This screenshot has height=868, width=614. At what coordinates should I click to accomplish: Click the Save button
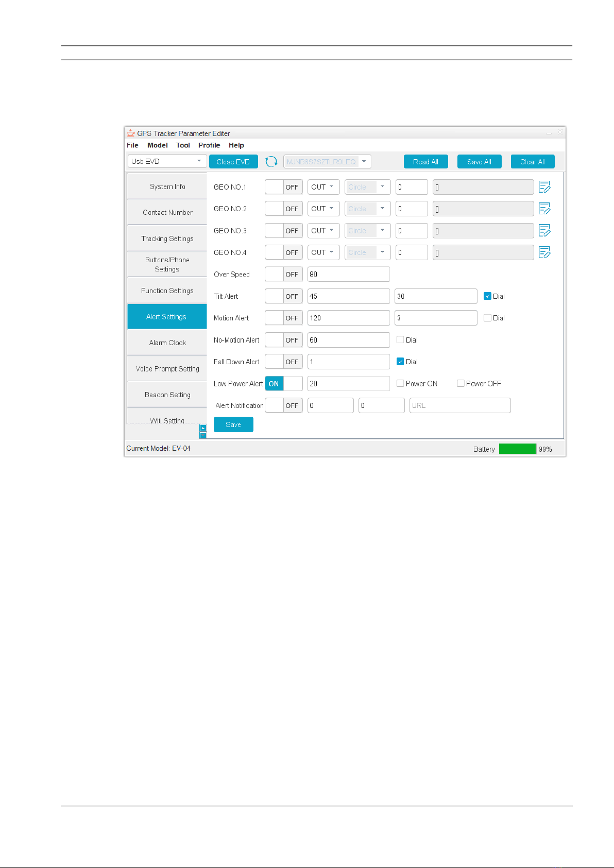(x=233, y=424)
